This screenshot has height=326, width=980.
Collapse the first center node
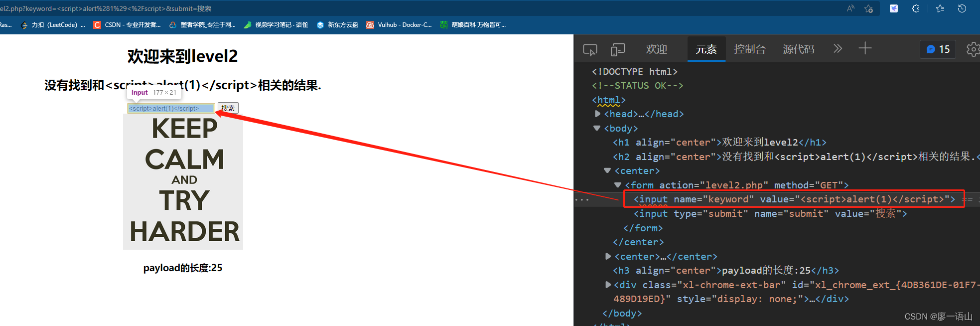[607, 170]
